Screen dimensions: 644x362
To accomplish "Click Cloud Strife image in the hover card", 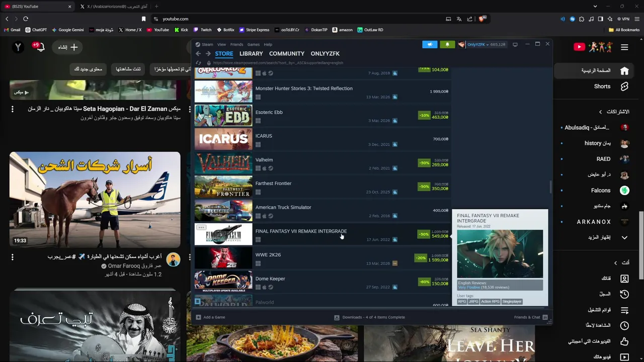I will 500,254.
